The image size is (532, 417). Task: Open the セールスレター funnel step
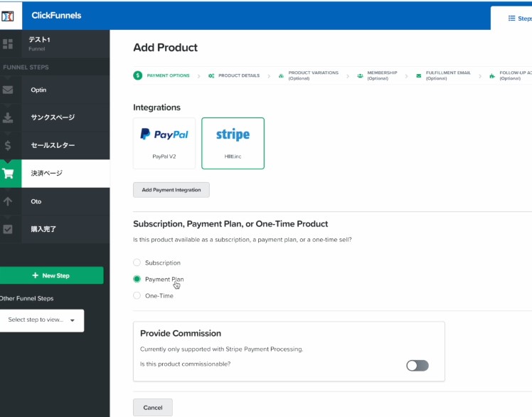point(55,145)
